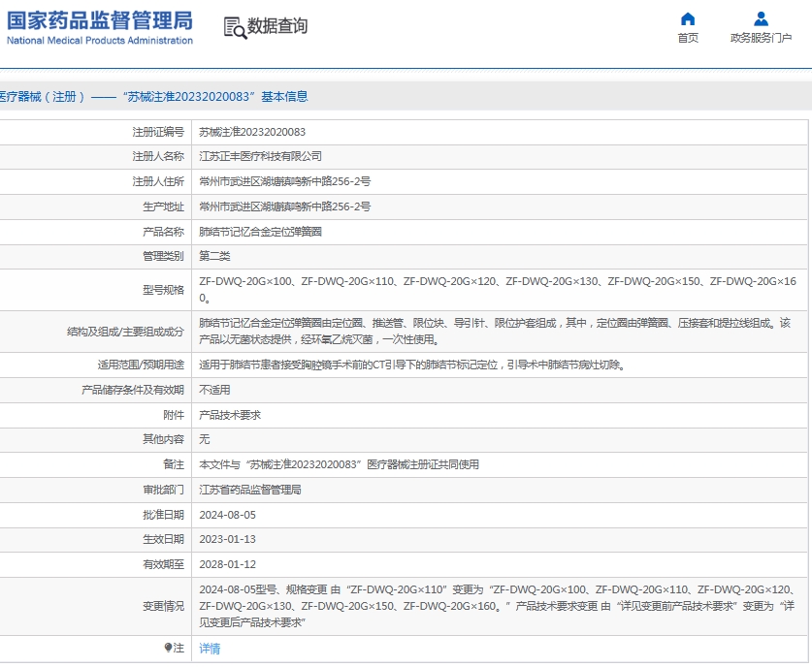
Task: Click management class value 第二类
Action: [x=215, y=256]
